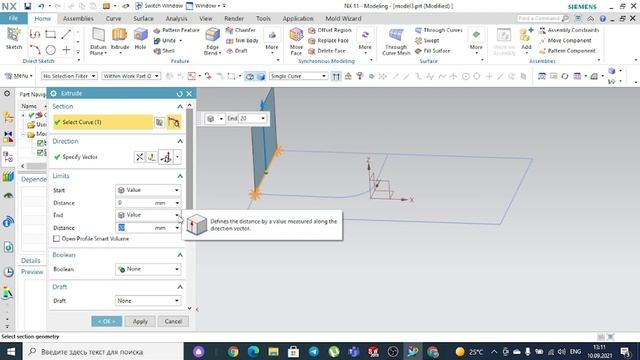
Task: Click the Assembly Constraints tool
Action: [x=569, y=30]
